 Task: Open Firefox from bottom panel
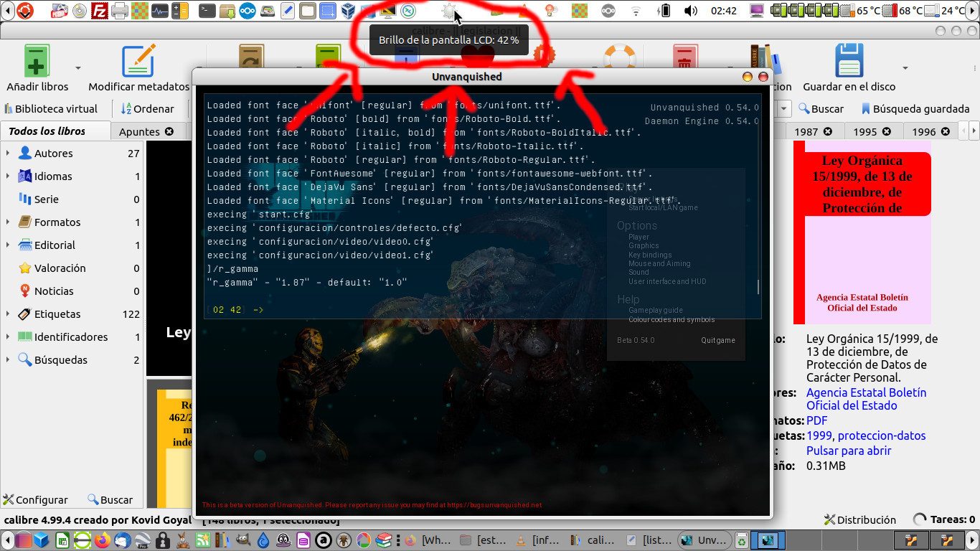tap(101, 540)
